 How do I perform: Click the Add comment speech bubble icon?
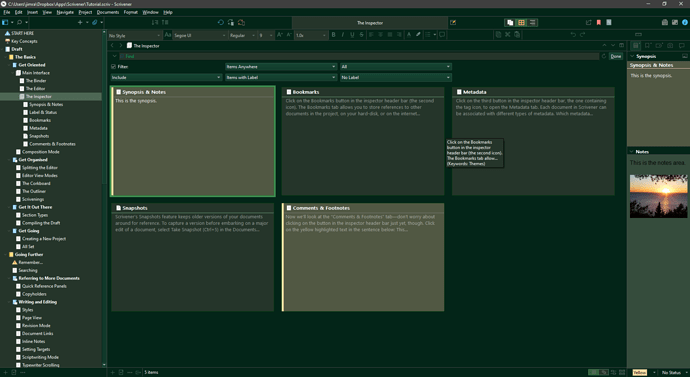click(x=442, y=35)
